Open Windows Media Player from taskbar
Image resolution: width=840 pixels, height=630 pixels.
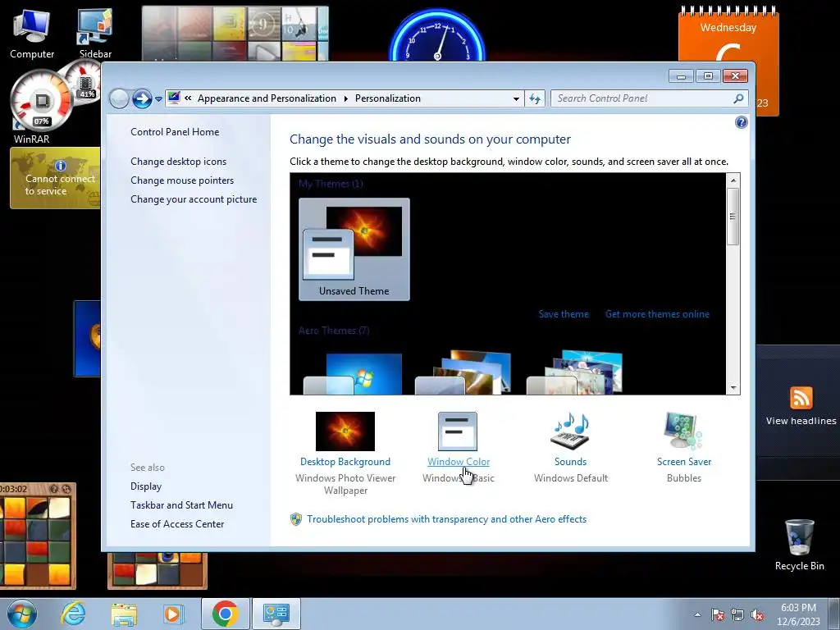click(x=174, y=614)
